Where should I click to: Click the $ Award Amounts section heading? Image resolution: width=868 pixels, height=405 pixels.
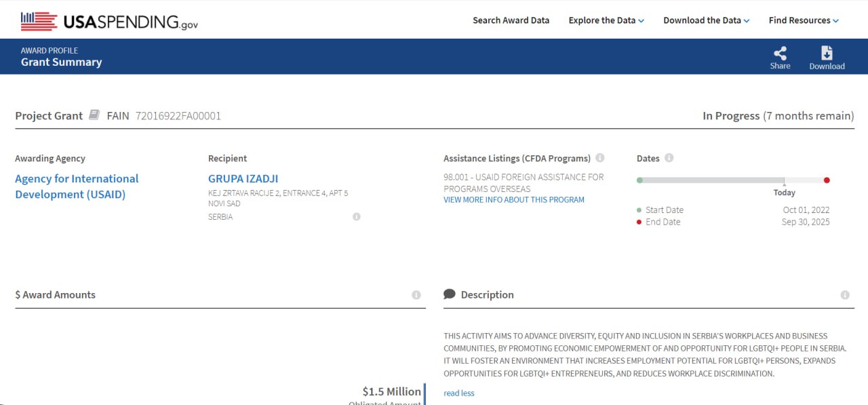click(x=55, y=295)
